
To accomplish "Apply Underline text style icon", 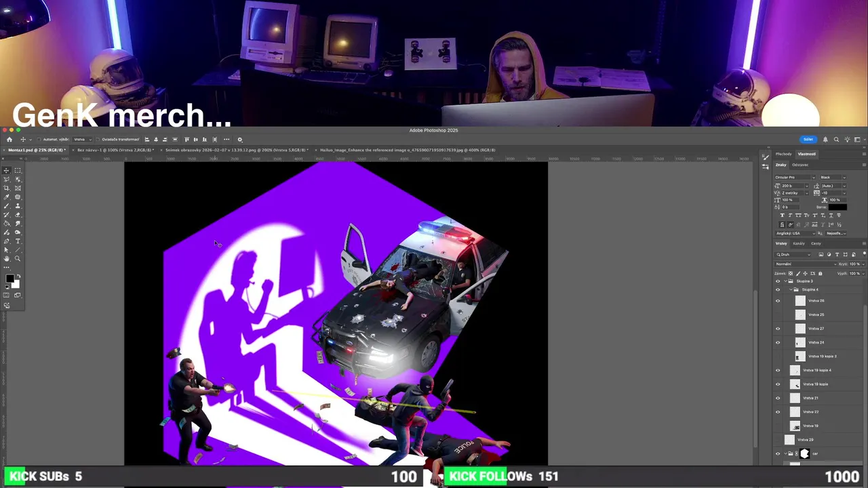I will coord(831,215).
